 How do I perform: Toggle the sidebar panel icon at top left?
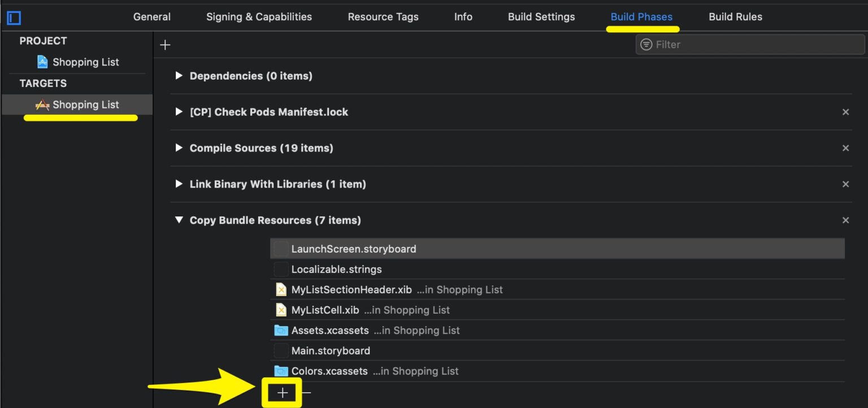[14, 18]
